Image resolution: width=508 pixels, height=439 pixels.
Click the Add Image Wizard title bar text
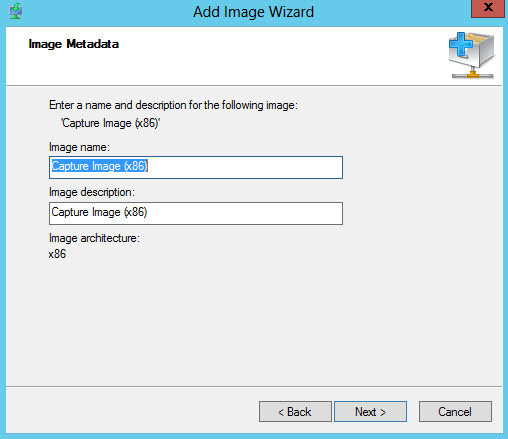click(x=253, y=12)
